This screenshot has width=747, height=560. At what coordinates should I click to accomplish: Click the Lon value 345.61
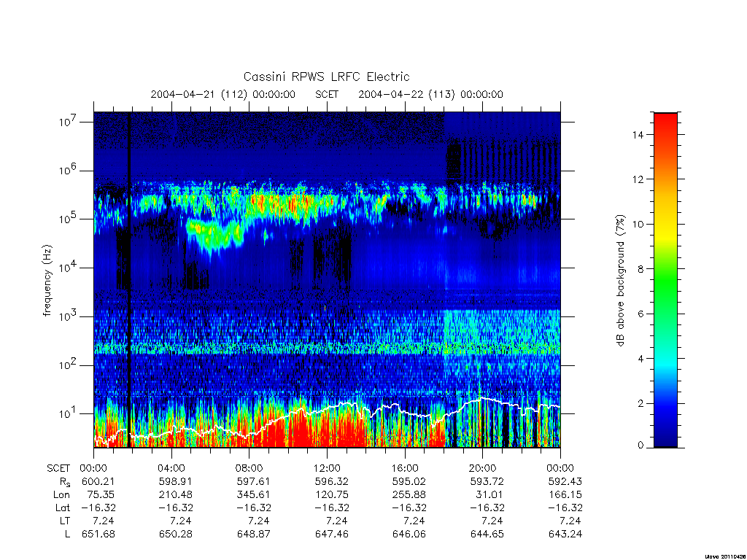[x=253, y=495]
